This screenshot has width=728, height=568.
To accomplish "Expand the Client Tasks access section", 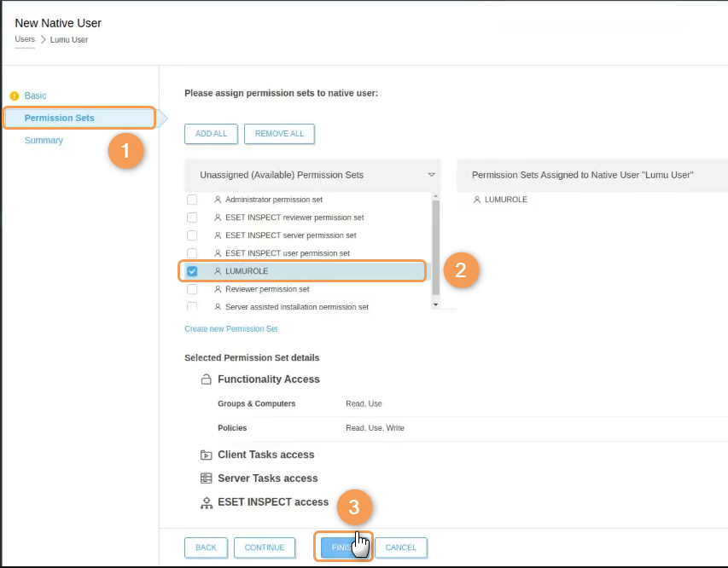I will (265, 455).
